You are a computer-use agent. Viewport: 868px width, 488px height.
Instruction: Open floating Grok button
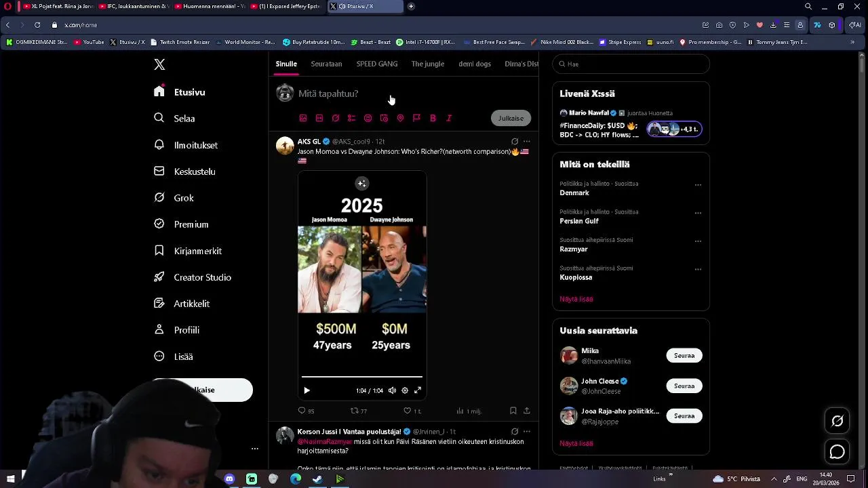click(837, 421)
